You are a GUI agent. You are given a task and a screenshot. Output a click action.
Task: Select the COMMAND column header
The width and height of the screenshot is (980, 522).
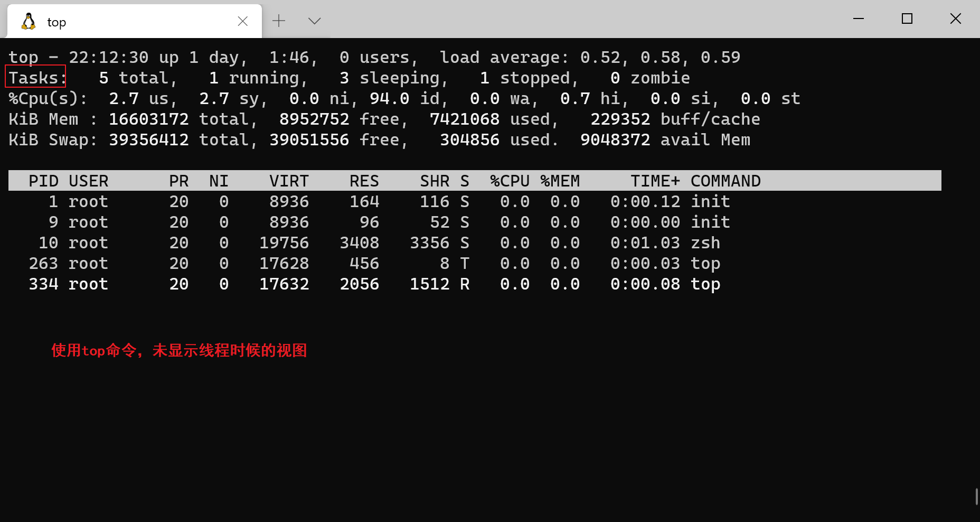pos(725,181)
